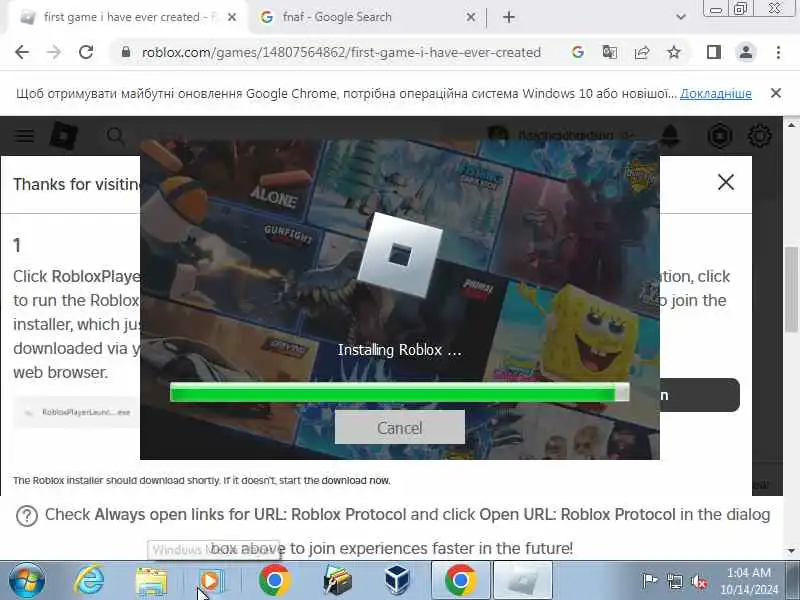This screenshot has width=800, height=600.
Task: Open Roblox settings gear
Action: [759, 136]
